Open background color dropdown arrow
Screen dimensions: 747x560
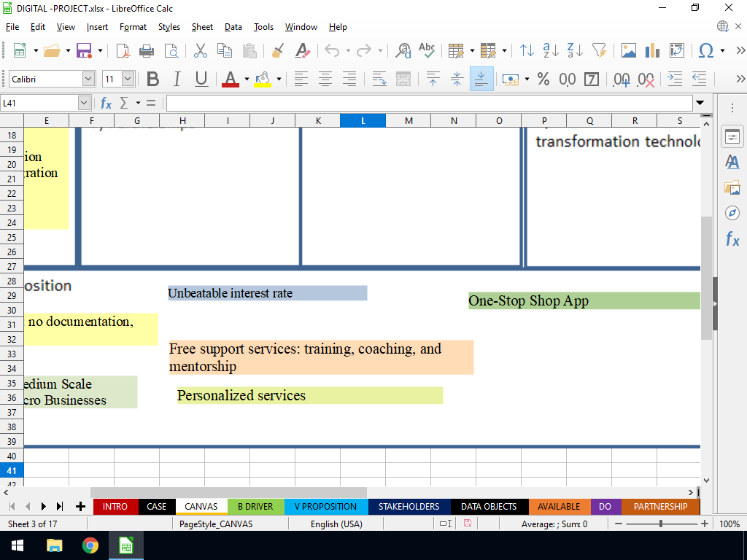click(279, 79)
